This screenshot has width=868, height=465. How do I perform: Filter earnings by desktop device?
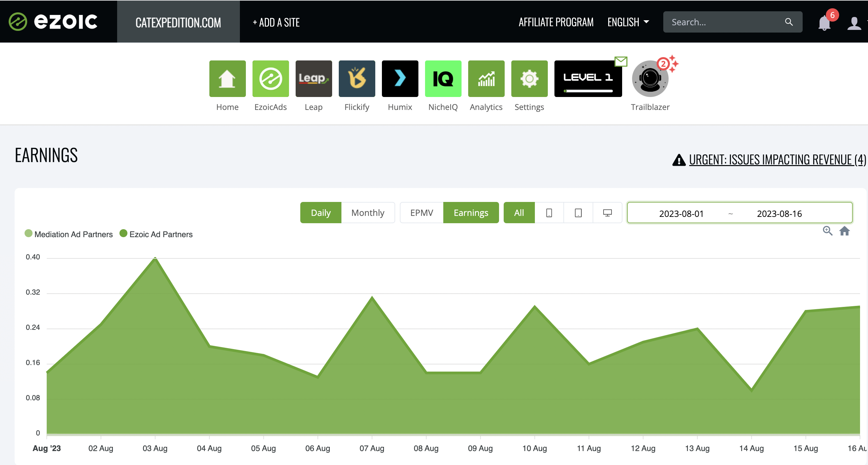pyautogui.click(x=607, y=213)
